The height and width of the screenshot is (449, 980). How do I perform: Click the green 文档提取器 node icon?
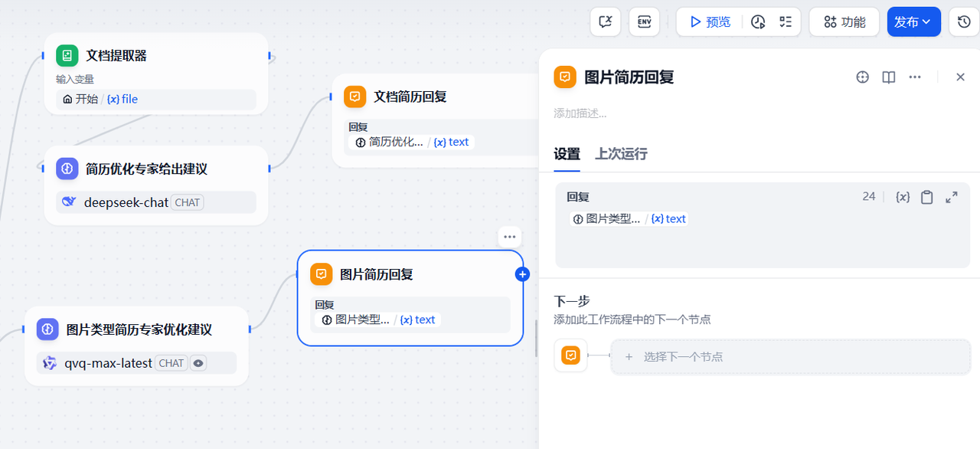point(67,55)
